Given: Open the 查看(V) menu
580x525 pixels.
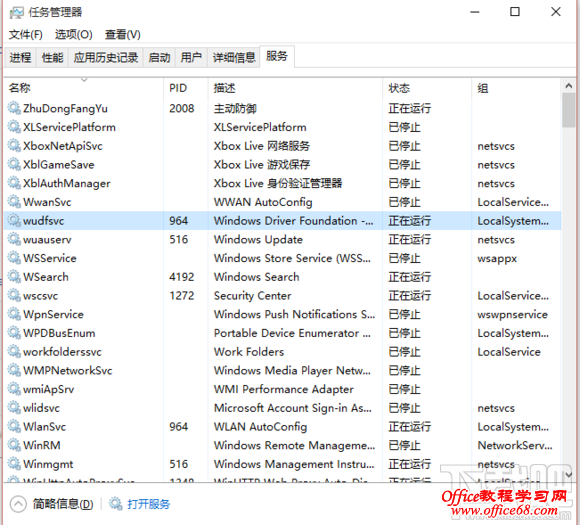Looking at the screenshot, I should coord(123,34).
